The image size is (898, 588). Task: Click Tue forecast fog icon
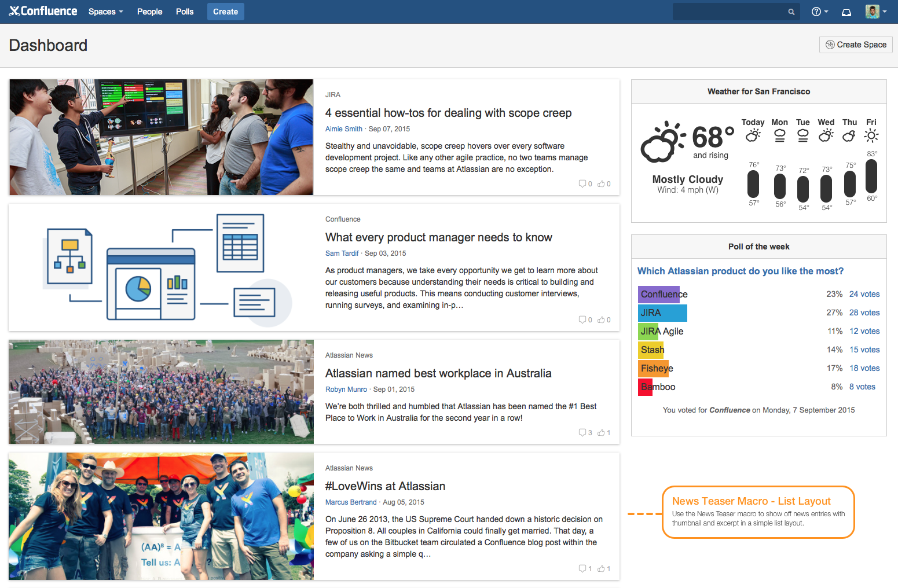(x=803, y=136)
